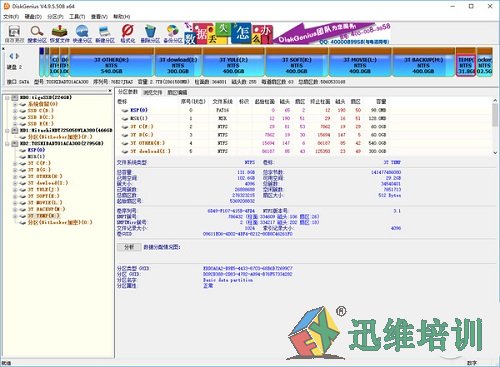
Task: Open the Backup Partition tool
Action: [x=173, y=34]
